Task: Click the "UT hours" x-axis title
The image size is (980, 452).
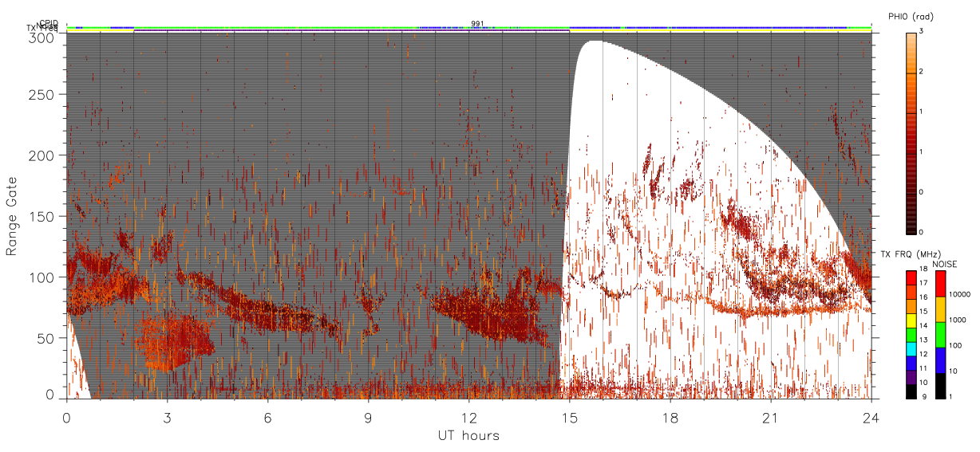Action: pyautogui.click(x=468, y=436)
